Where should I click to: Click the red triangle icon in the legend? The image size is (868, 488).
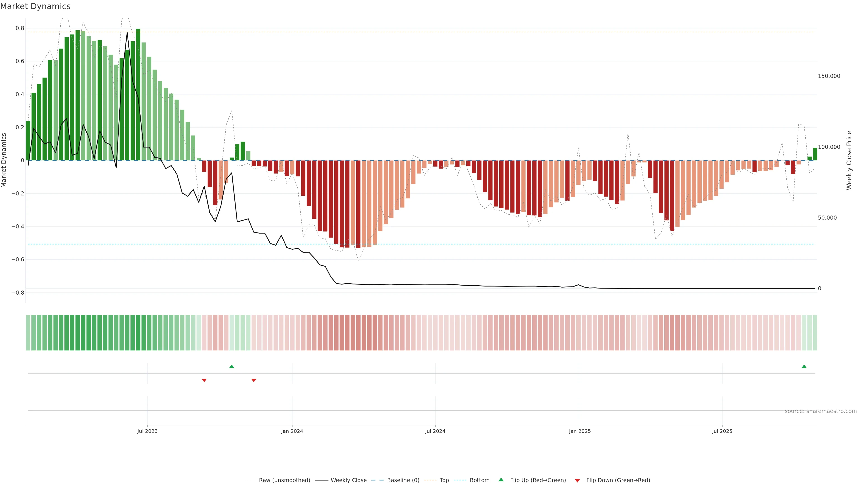pos(577,480)
